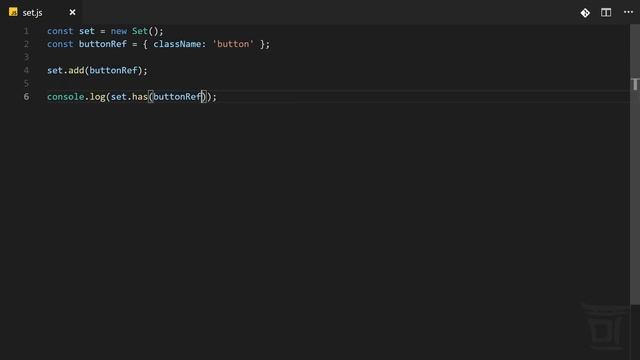Click the 'new' keyword on line 1
The width and height of the screenshot is (640, 360).
pos(118,31)
